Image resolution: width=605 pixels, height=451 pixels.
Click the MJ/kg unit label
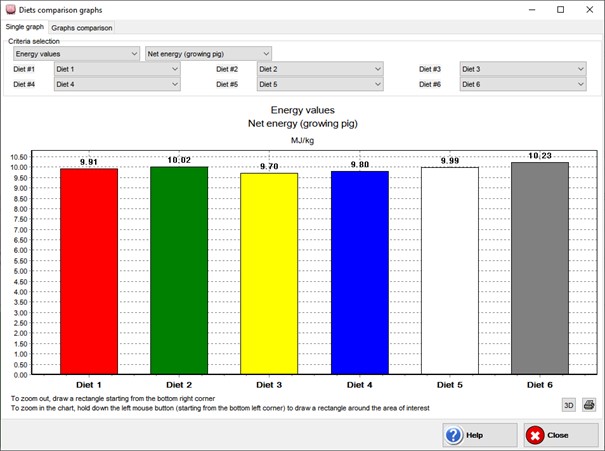coord(302,140)
